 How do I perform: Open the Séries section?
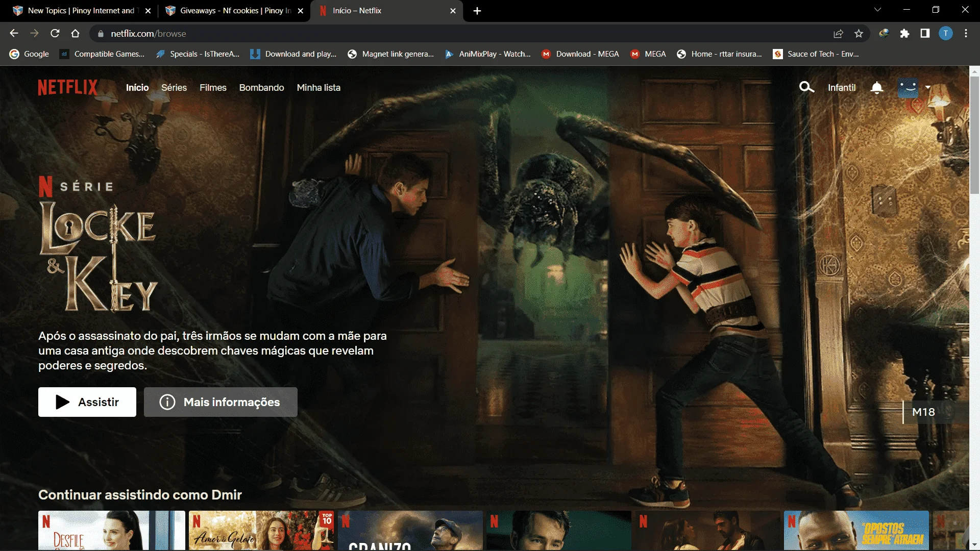(174, 88)
